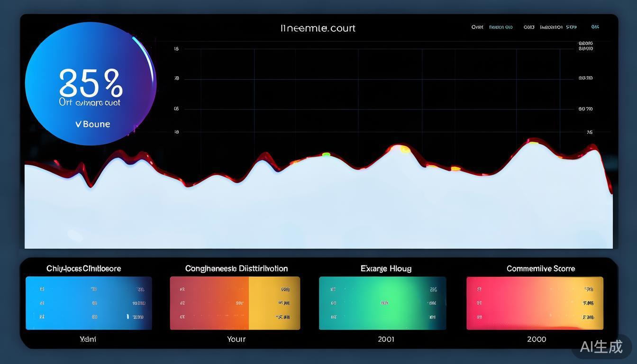Image resolution: width=637 pixels, height=364 pixels.
Task: Select the VBoune label inside the gauge
Action: point(93,124)
